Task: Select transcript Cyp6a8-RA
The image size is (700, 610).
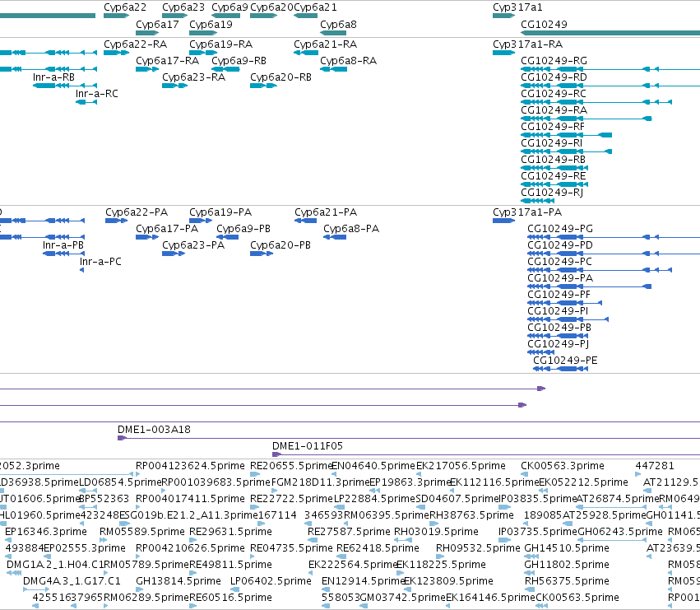Action: [333, 69]
